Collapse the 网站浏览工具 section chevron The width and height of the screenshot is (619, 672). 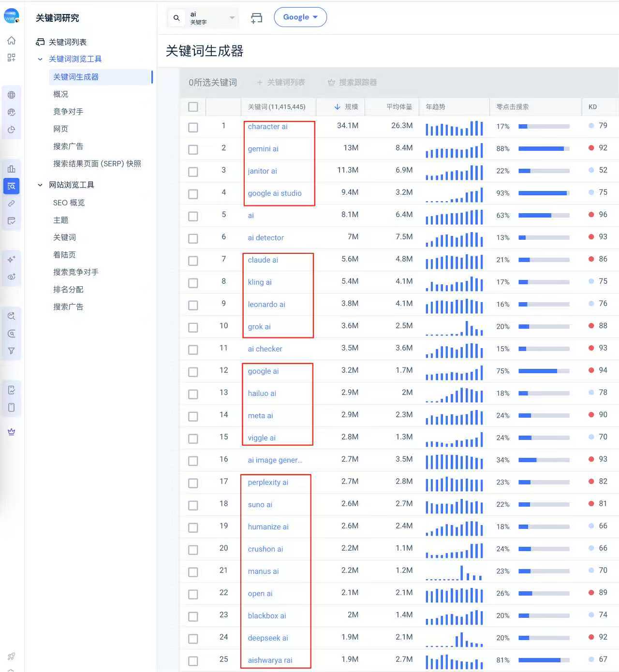pyautogui.click(x=40, y=185)
